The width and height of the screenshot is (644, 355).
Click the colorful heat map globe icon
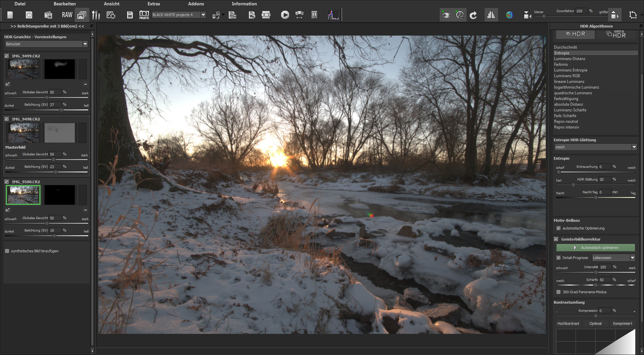509,15
